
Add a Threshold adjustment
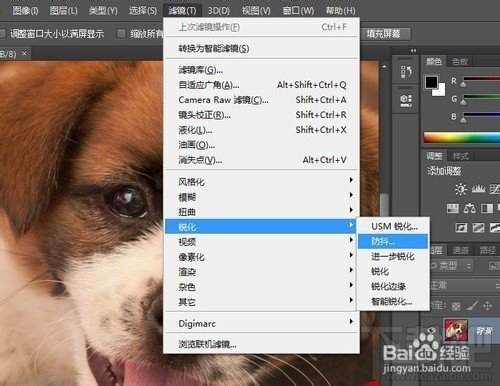[x=495, y=228]
